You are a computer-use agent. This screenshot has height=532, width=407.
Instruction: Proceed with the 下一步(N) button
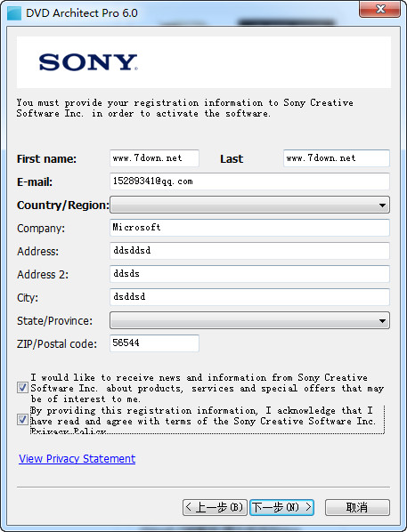[x=281, y=508]
